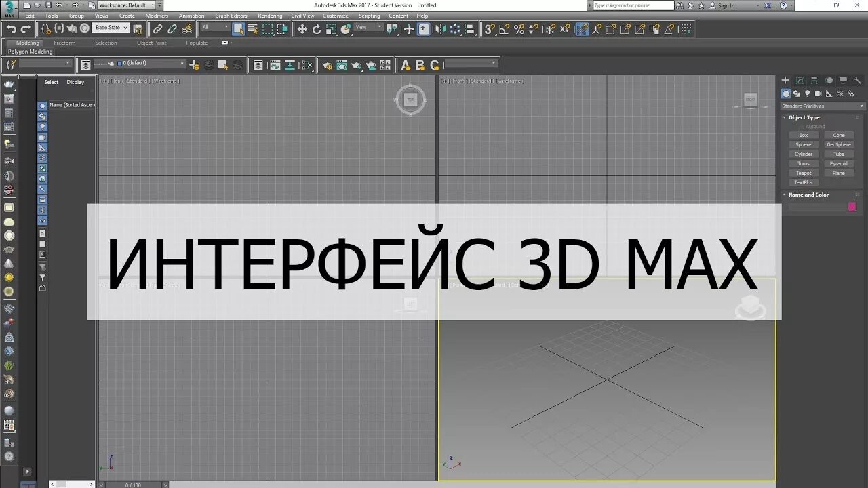
Task: Open the reference coordinate View dropdown
Action: coord(370,28)
